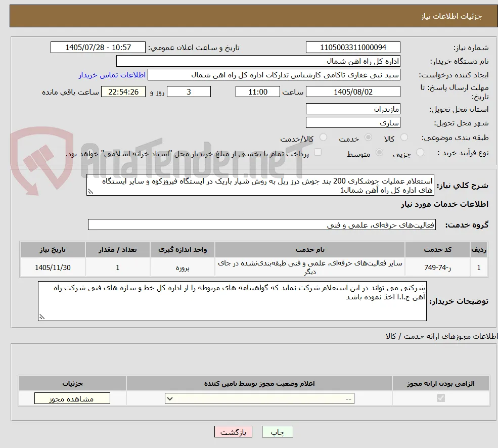Click the مشاهده مجوز button
Image resolution: width=498 pixels, height=448 pixels.
pyautogui.click(x=72, y=398)
